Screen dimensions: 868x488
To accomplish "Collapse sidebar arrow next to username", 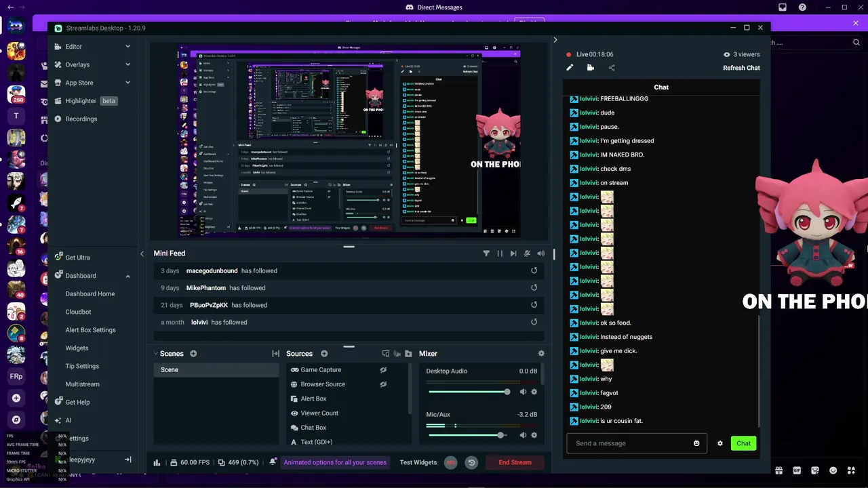I will 127,460.
